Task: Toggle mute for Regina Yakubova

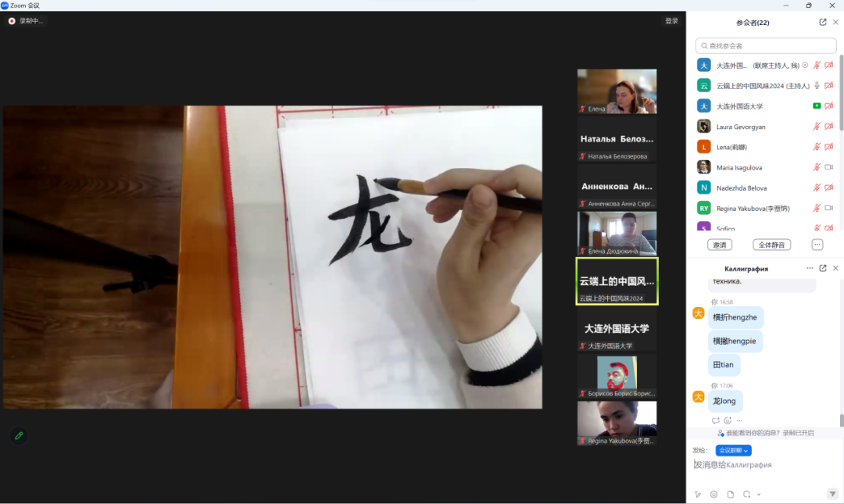Action: (817, 208)
